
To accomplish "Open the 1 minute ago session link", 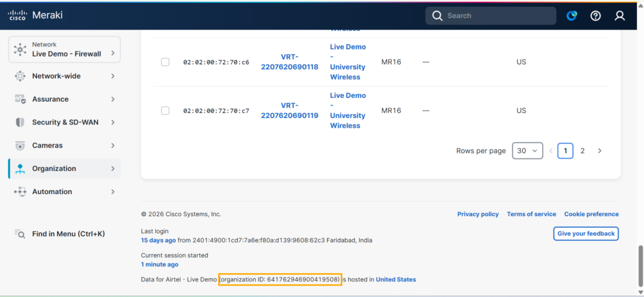I will click(x=159, y=264).
